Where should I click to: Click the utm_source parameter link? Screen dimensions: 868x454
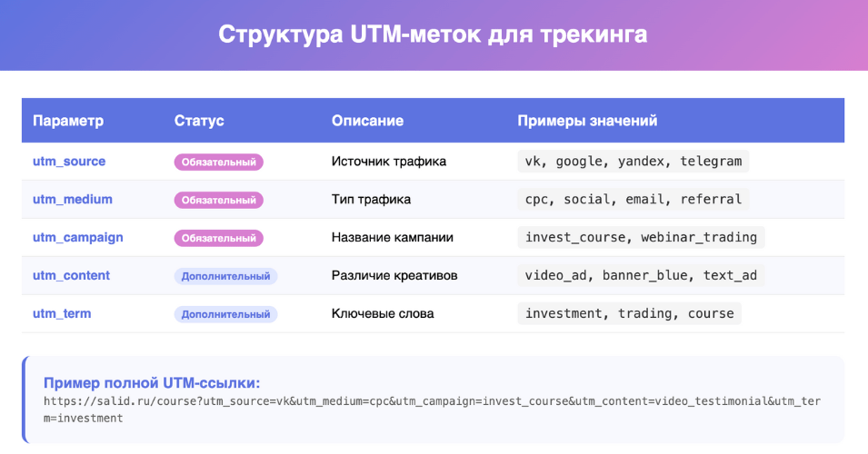69,162
